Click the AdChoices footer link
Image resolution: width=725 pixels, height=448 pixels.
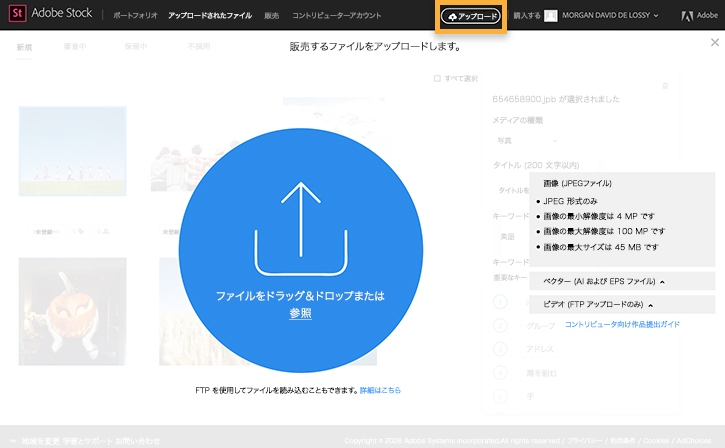point(694,441)
